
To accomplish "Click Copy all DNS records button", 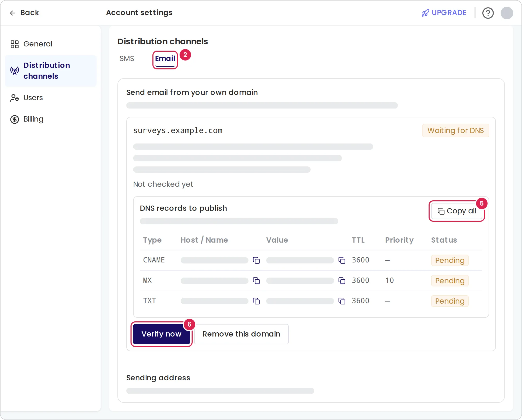I will (457, 211).
